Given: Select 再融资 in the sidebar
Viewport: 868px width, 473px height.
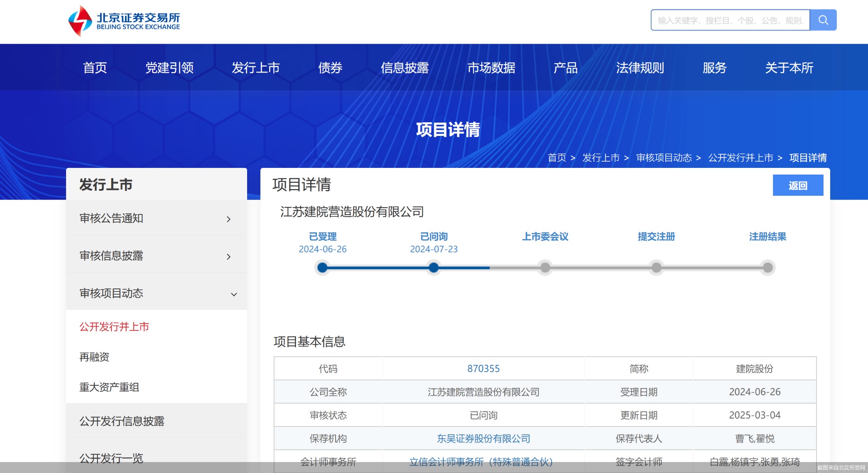Looking at the screenshot, I should [x=94, y=357].
